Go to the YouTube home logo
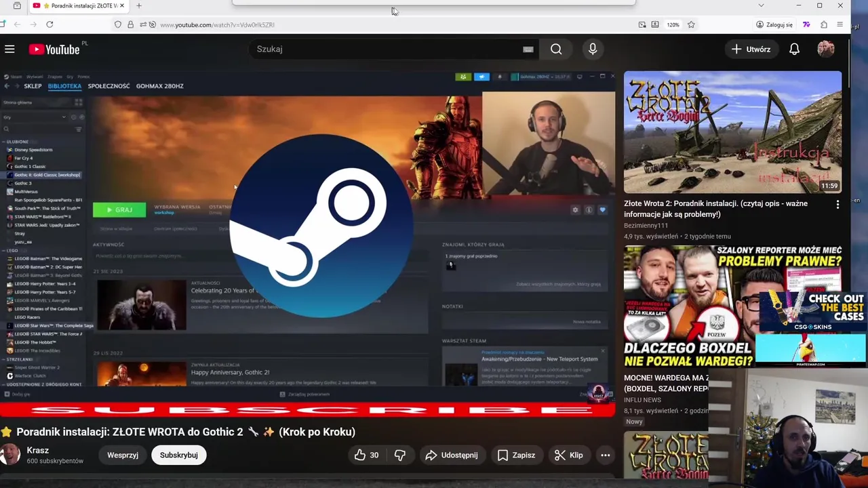 54,49
